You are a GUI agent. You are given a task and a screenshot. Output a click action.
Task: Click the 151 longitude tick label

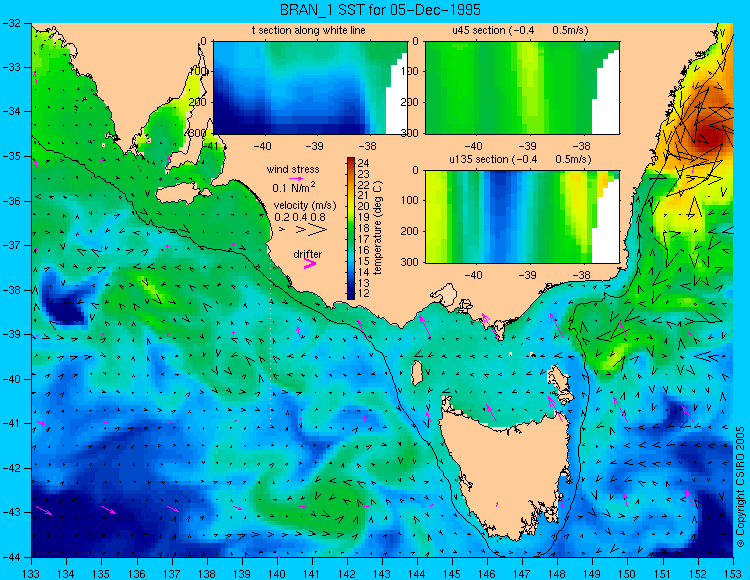[662, 573]
